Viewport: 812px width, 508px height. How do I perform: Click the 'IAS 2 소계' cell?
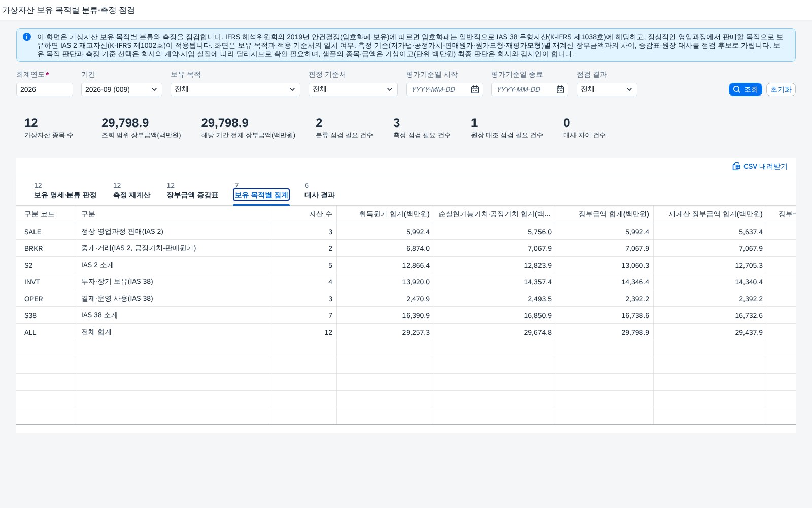coord(175,265)
